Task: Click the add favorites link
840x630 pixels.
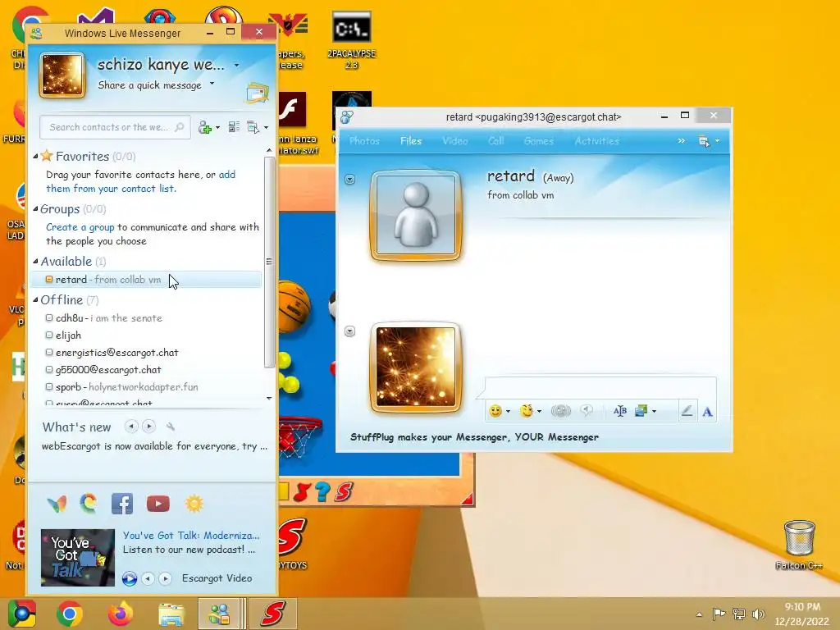Action: point(140,181)
